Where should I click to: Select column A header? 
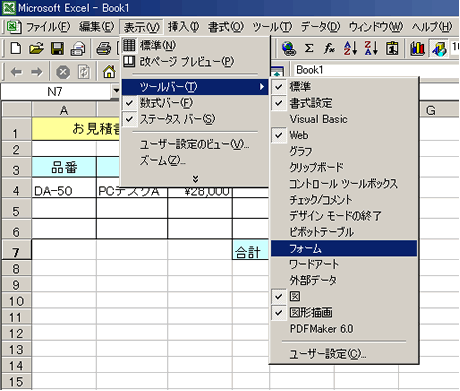pos(64,110)
